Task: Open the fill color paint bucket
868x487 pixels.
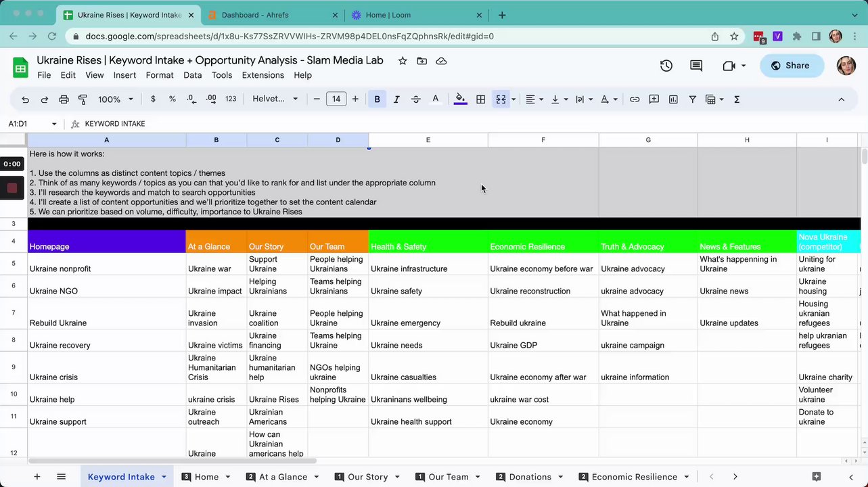Action: click(x=461, y=99)
